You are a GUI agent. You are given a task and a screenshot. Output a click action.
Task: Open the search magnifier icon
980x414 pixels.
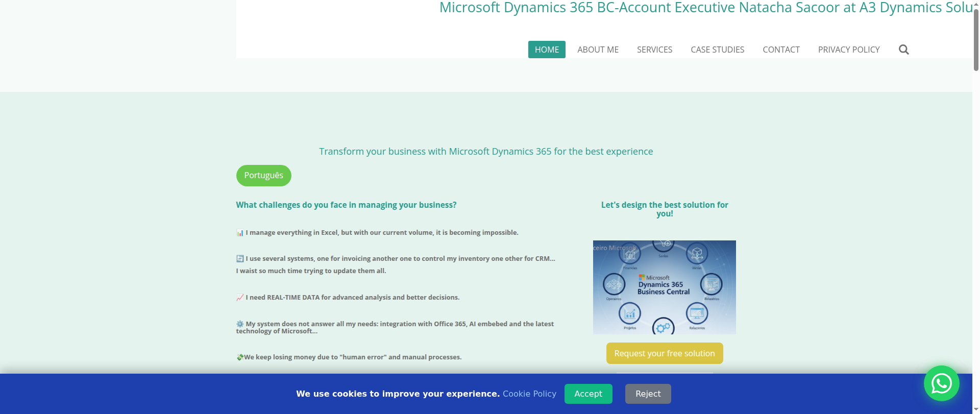(x=903, y=50)
